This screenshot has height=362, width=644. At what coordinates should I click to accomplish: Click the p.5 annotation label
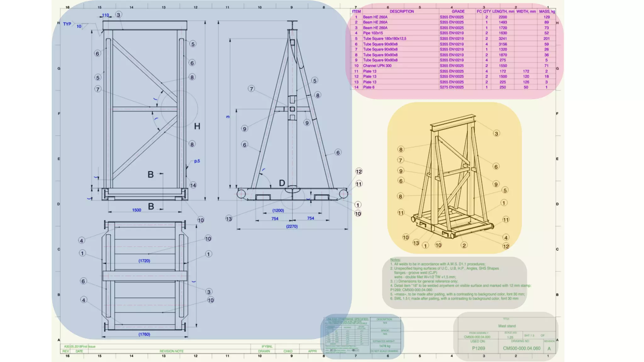(197, 161)
